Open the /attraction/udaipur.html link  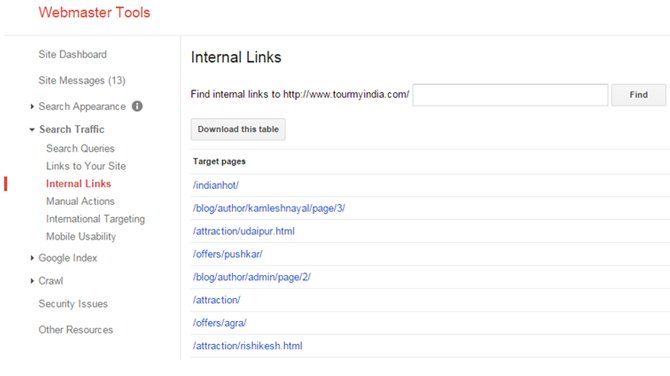click(x=244, y=231)
